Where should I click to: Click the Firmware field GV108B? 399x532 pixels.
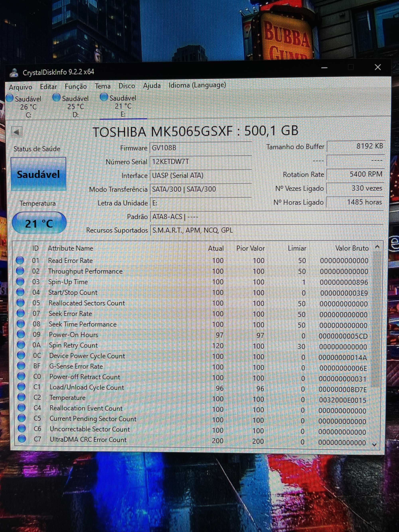[x=200, y=148]
